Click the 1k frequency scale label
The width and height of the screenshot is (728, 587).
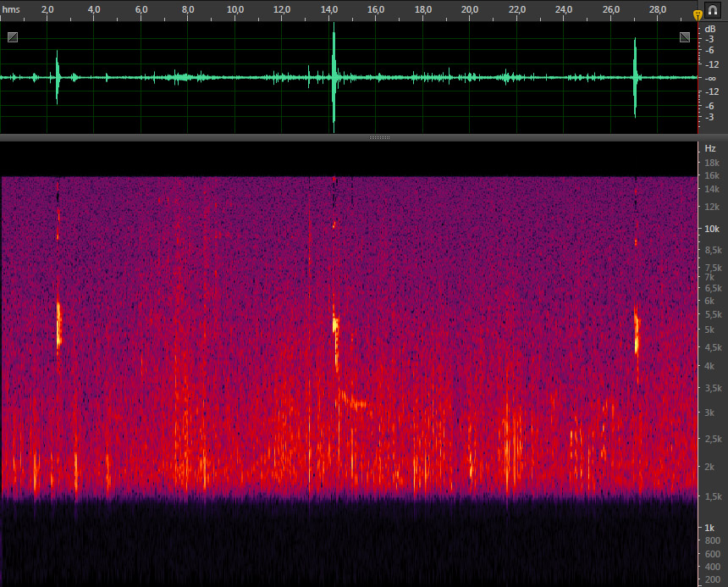point(709,528)
